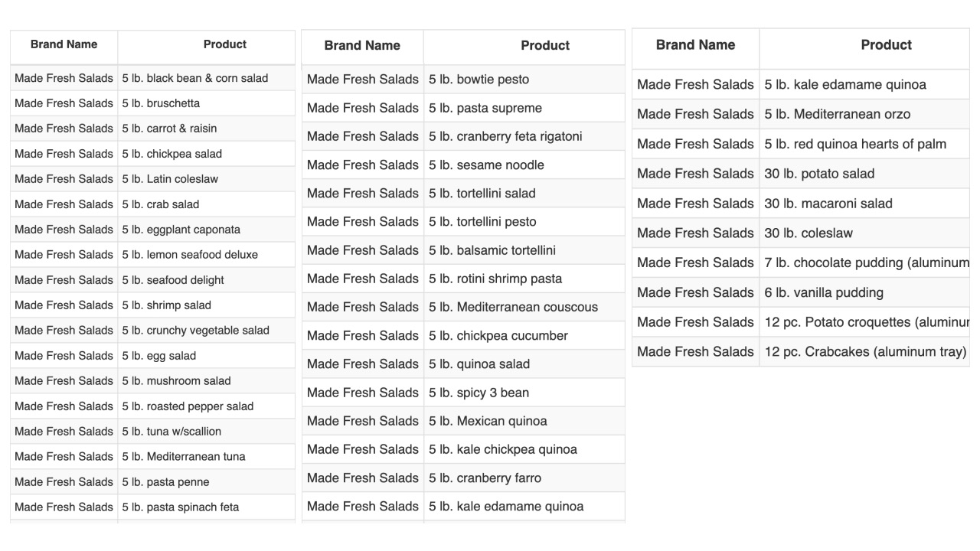Image resolution: width=980 pixels, height=551 pixels.
Task: Click the '5 lb. Latin coleslaw' row
Action: [x=152, y=179]
